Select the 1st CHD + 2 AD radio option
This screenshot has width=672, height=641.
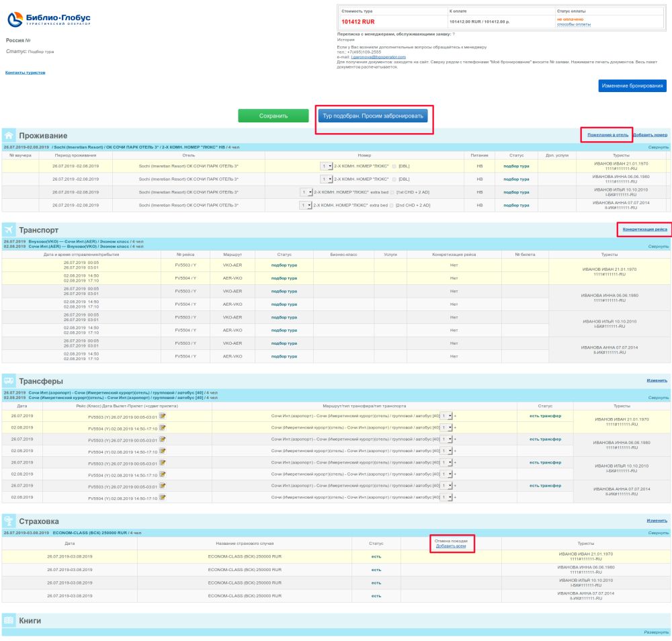[392, 192]
